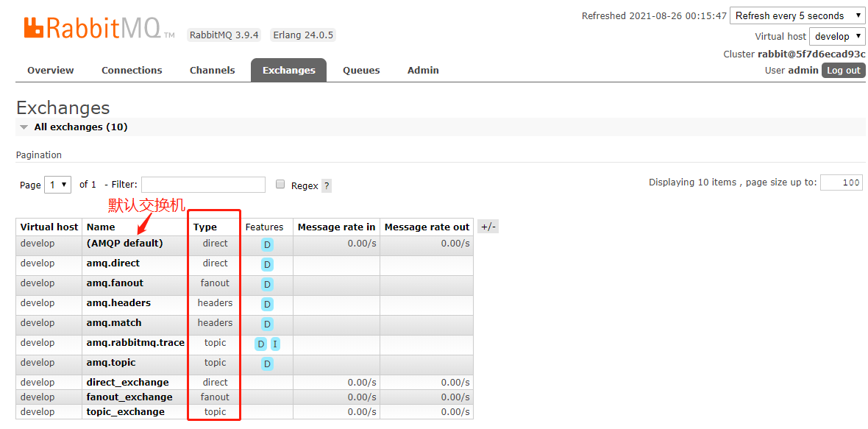Open the topic_exchange exchange
The width and height of the screenshot is (868, 429).
[x=126, y=412]
